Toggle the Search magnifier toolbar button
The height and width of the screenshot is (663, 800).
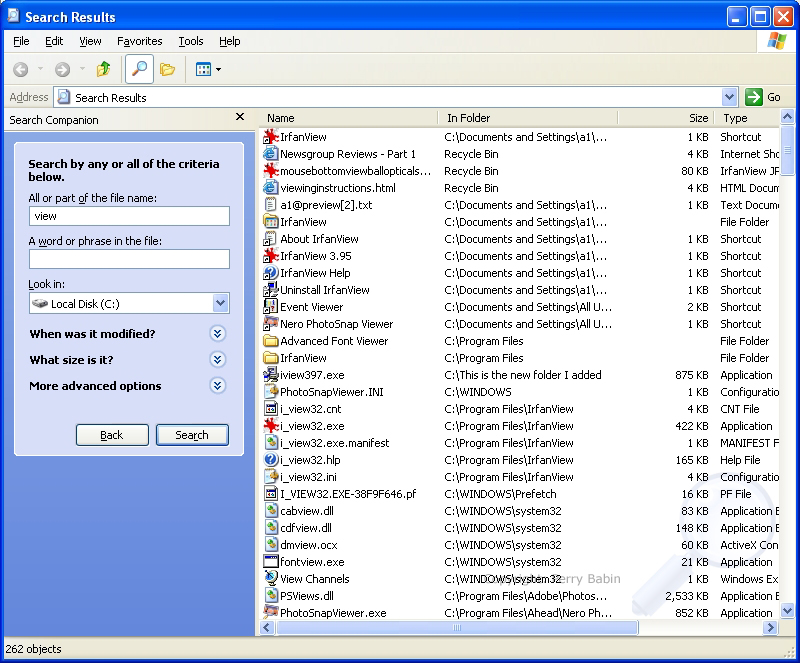pos(139,69)
